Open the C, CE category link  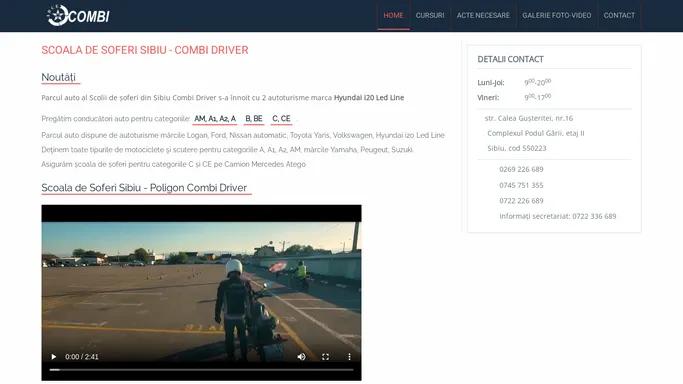coord(281,118)
